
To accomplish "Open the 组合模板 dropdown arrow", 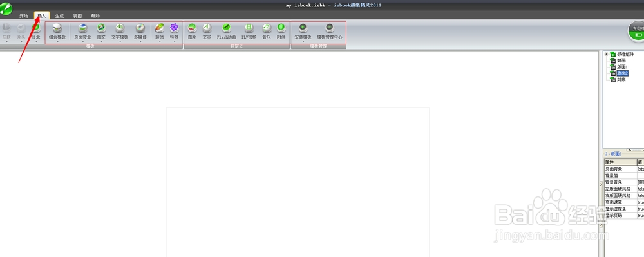I will click(57, 41).
